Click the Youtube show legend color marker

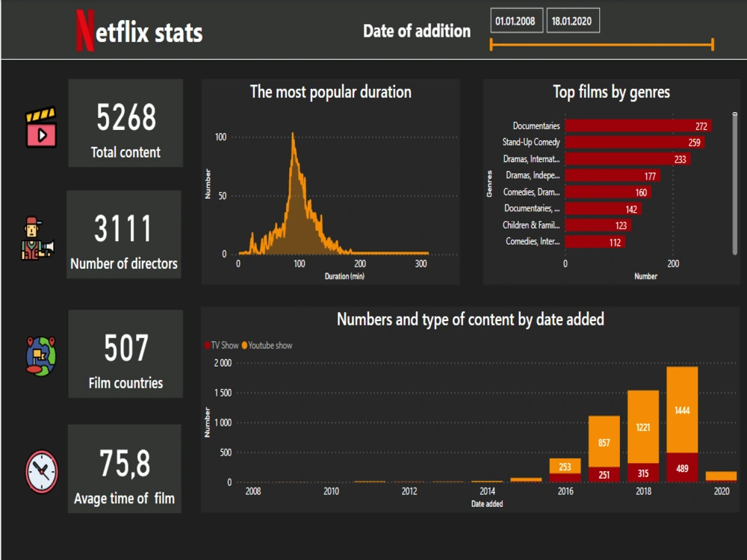coord(245,345)
